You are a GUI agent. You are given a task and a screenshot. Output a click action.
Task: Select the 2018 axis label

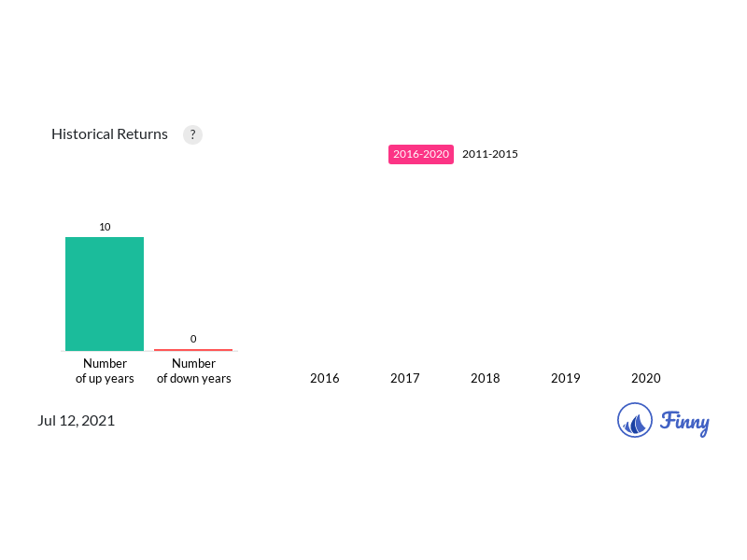tap(485, 378)
